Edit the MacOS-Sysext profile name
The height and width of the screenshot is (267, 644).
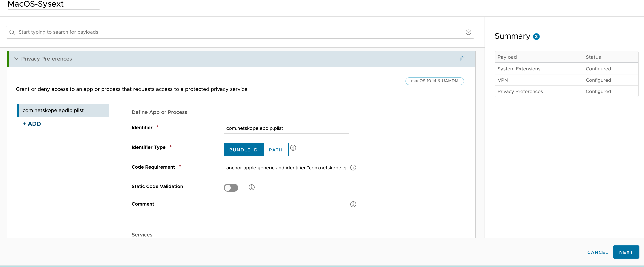pyautogui.click(x=54, y=4)
